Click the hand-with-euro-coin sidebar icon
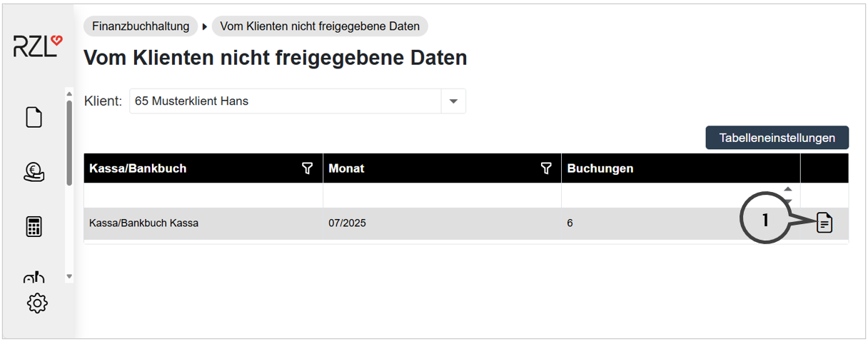868x344 pixels. point(34,172)
